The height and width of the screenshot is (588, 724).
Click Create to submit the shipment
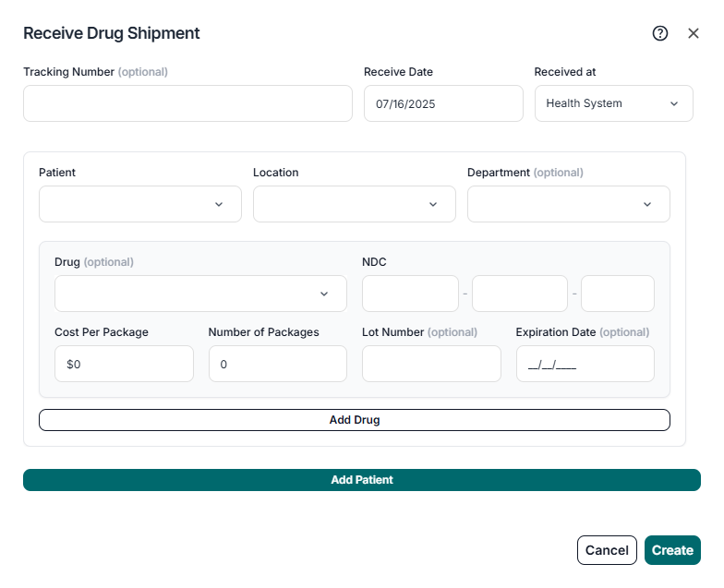(x=672, y=550)
